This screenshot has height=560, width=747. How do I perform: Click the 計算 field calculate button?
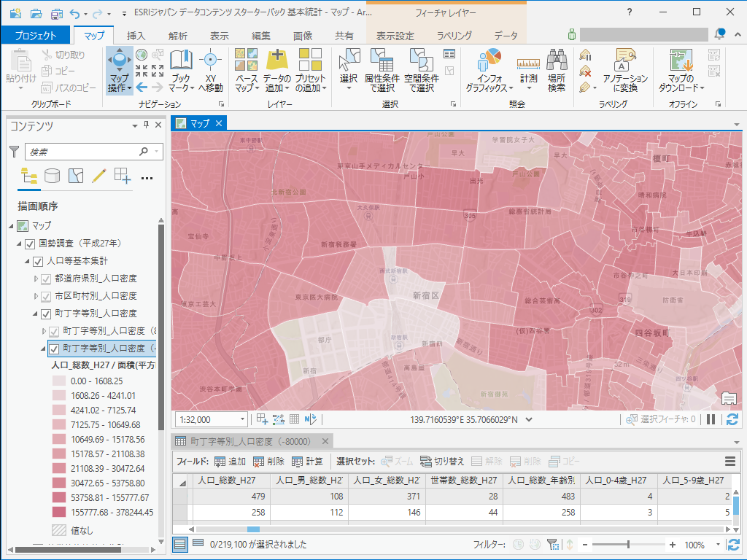[x=307, y=462]
